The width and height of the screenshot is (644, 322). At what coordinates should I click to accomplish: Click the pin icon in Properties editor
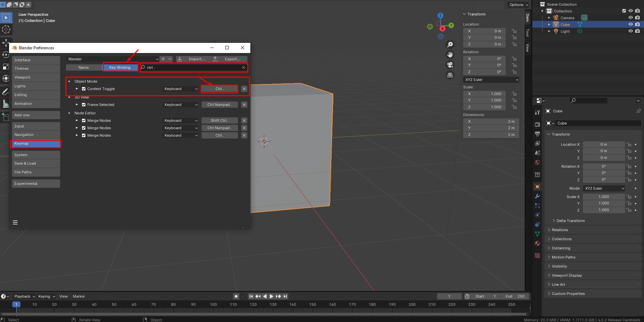point(638,111)
